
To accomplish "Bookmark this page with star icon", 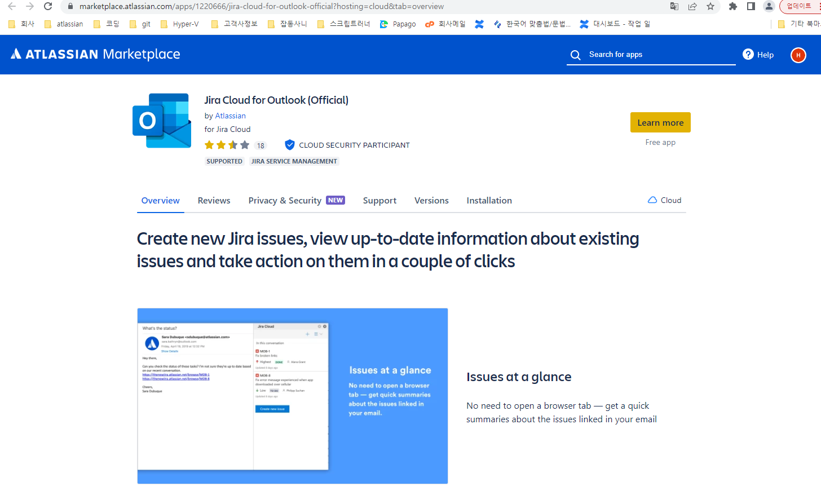I will click(710, 6).
